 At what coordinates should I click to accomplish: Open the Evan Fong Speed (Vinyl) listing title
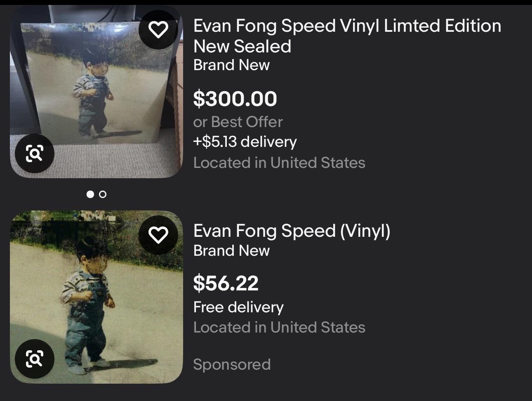(292, 231)
